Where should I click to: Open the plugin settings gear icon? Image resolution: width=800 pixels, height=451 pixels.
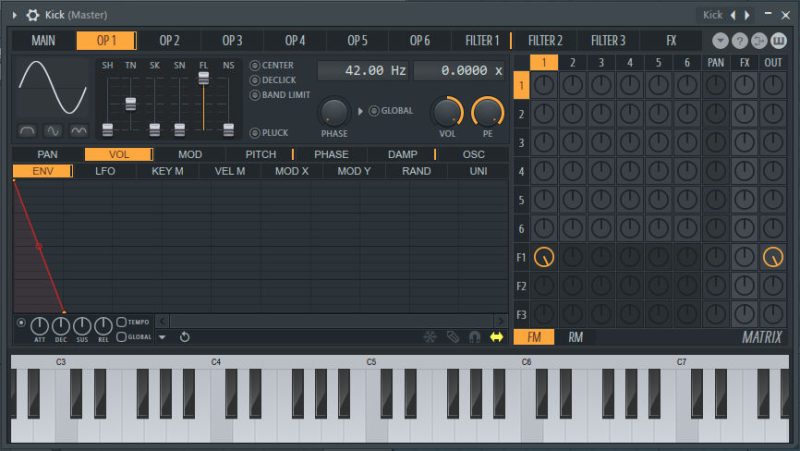(33, 15)
